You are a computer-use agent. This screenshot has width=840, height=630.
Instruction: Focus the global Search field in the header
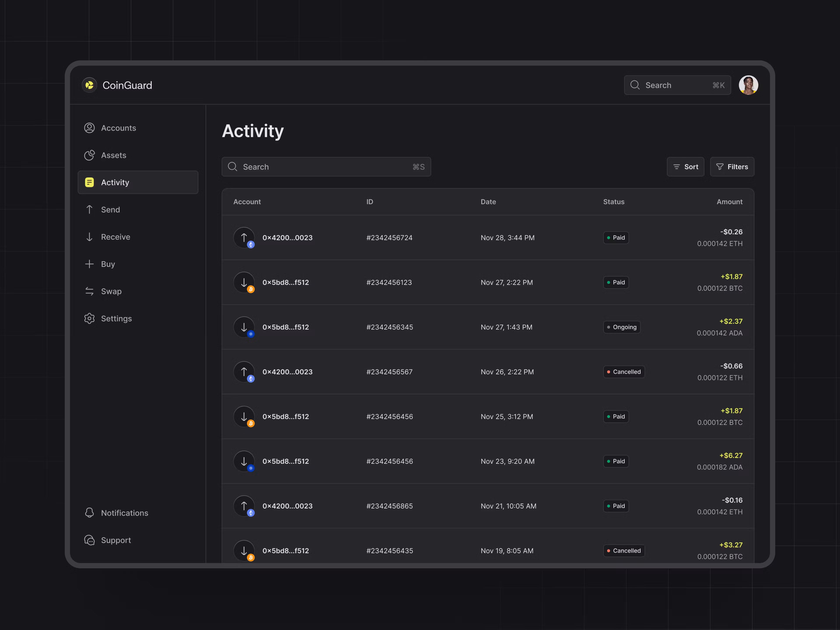coord(677,85)
